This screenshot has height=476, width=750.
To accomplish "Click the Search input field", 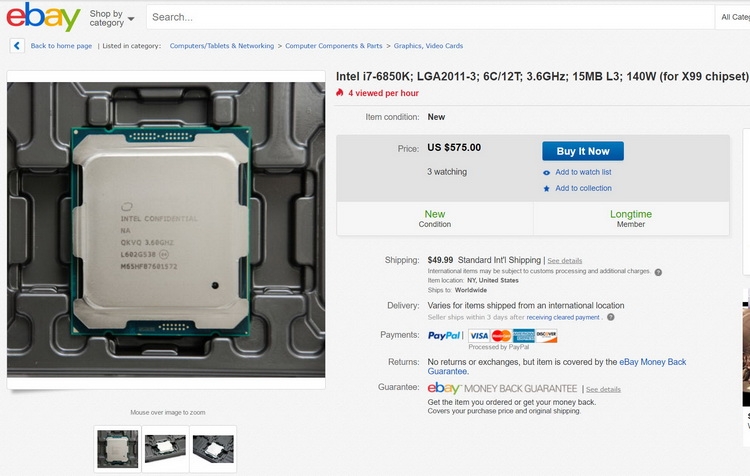I will point(430,17).
